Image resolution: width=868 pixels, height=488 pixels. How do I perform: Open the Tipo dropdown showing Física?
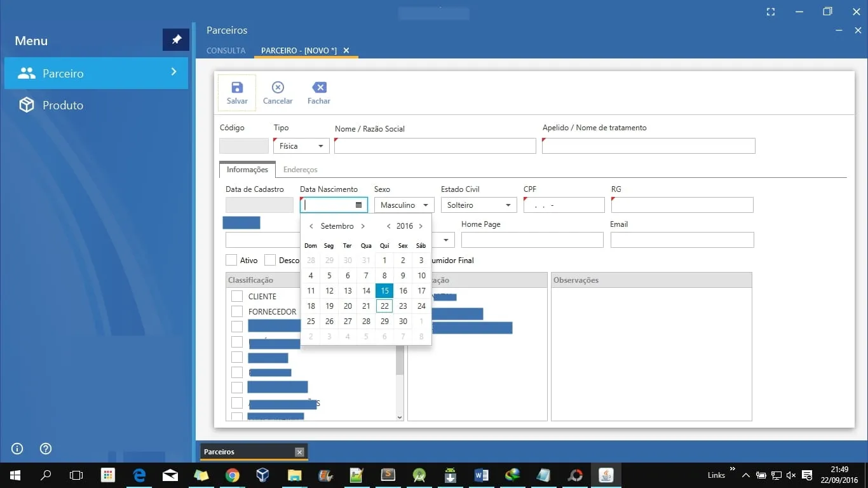(301, 146)
